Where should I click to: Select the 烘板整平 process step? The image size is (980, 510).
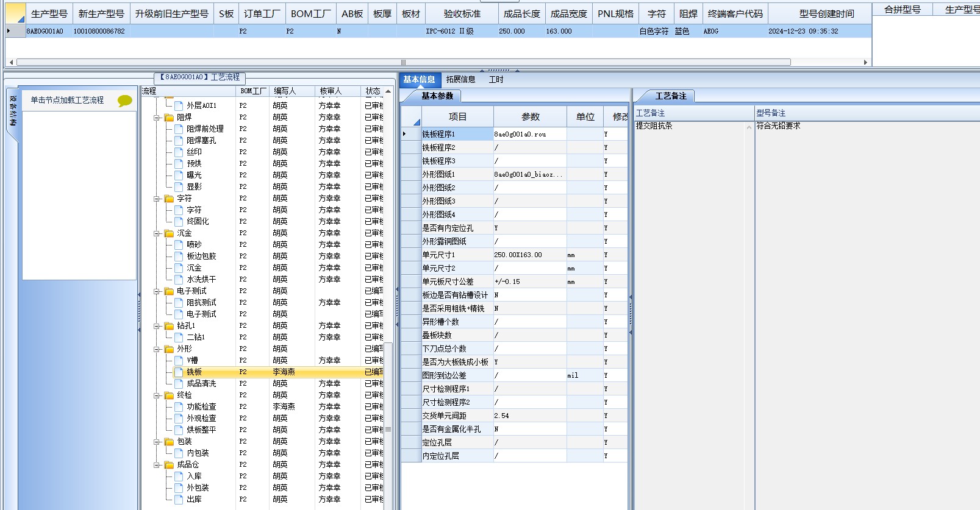[x=201, y=430]
